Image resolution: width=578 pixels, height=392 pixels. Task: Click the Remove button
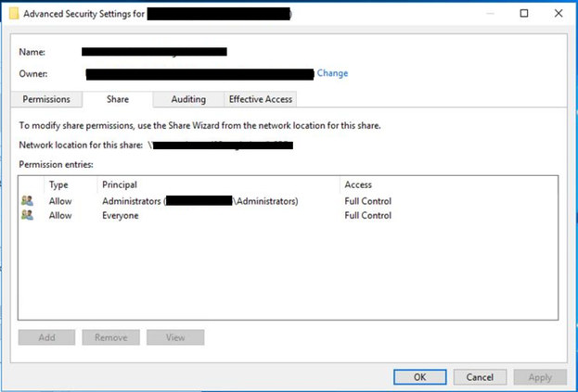coord(110,337)
